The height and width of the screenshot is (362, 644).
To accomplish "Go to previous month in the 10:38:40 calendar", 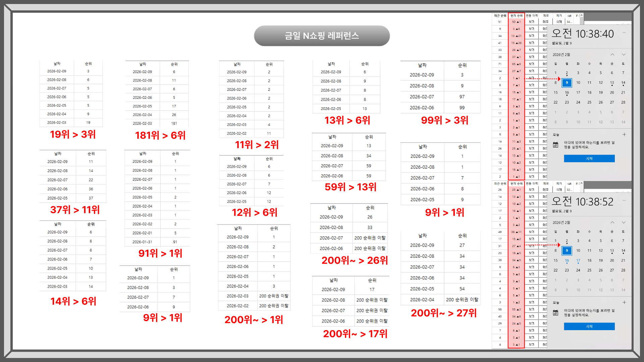I will coord(612,55).
